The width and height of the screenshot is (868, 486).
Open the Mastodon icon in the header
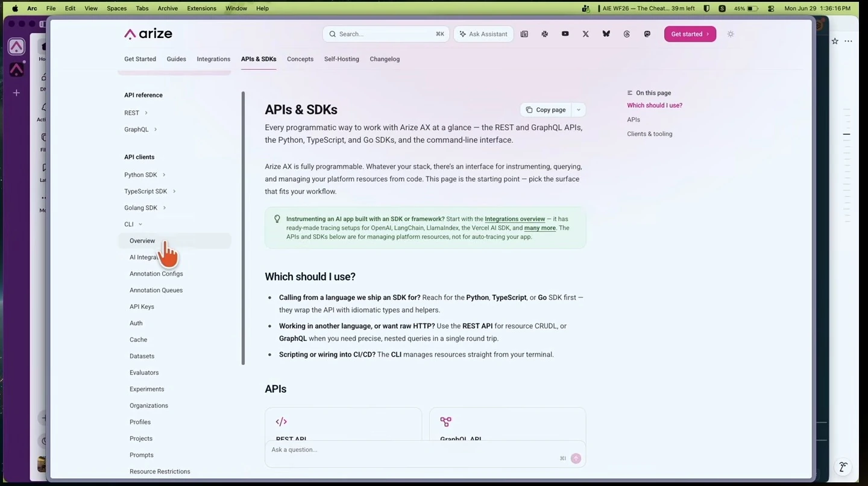647,34
